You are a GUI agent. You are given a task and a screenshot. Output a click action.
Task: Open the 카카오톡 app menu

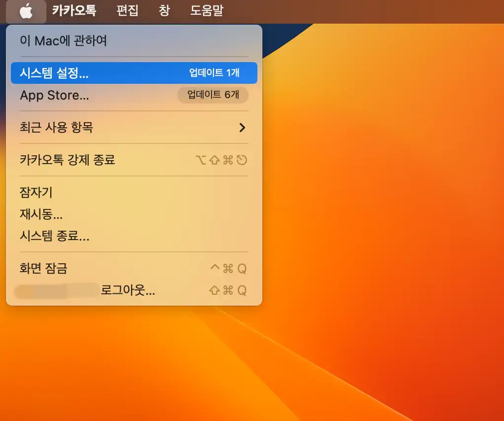point(74,11)
